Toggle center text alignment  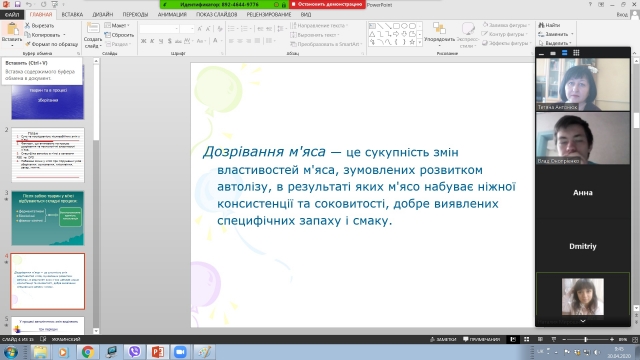click(x=240, y=41)
